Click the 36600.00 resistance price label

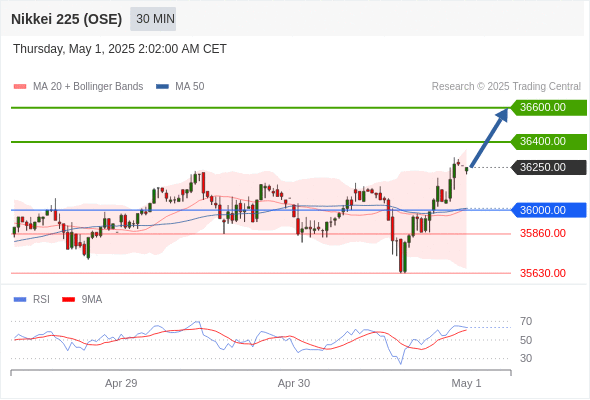tap(549, 108)
